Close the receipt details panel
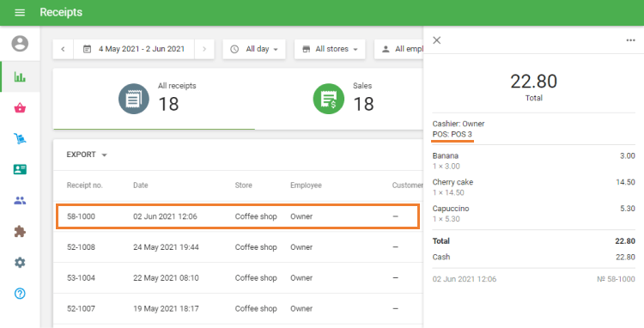644x328 pixels. (436, 40)
